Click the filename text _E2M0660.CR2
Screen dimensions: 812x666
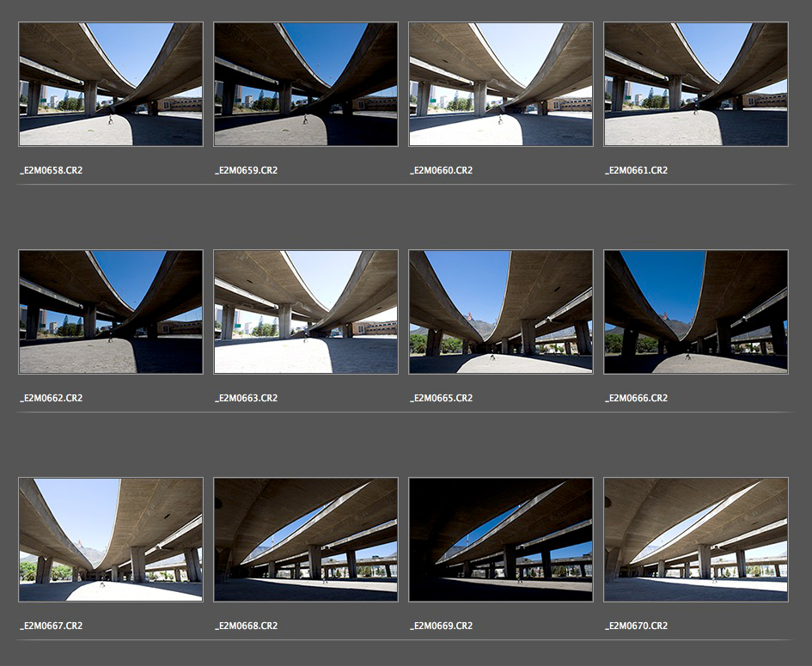(x=442, y=170)
